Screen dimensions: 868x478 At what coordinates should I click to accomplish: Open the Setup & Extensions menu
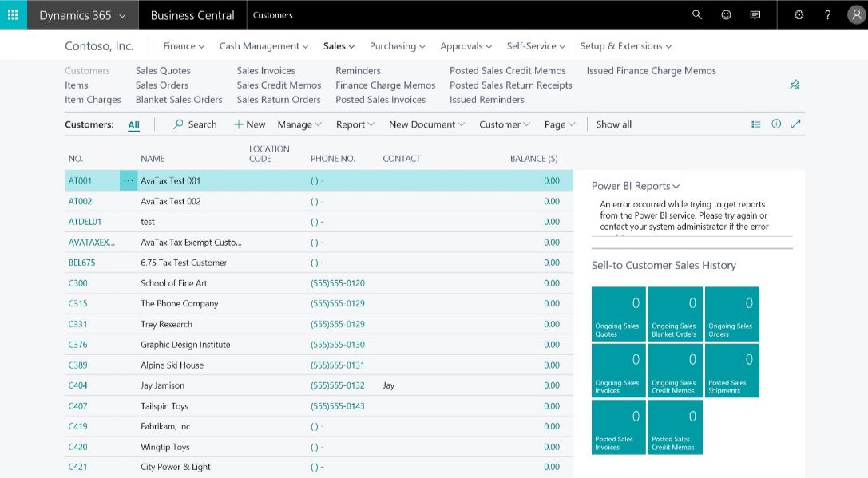[x=625, y=46]
